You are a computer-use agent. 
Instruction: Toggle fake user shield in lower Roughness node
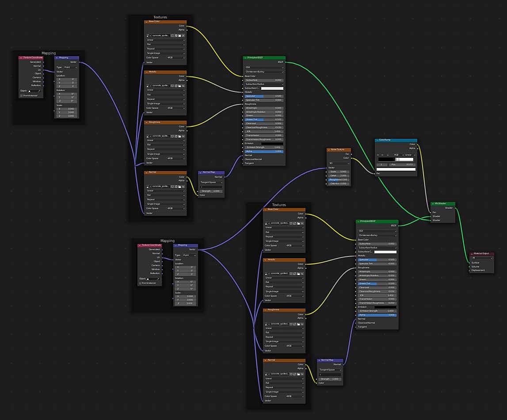[291, 324]
